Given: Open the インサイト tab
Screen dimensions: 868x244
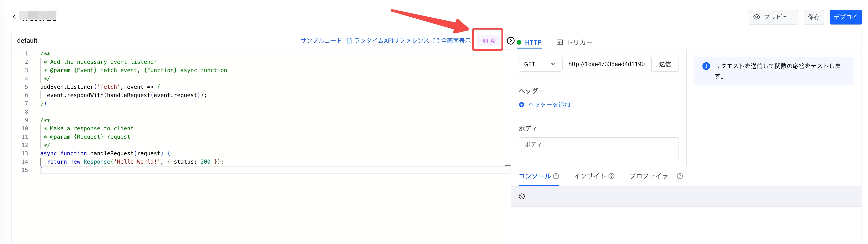Looking at the screenshot, I should point(590,176).
